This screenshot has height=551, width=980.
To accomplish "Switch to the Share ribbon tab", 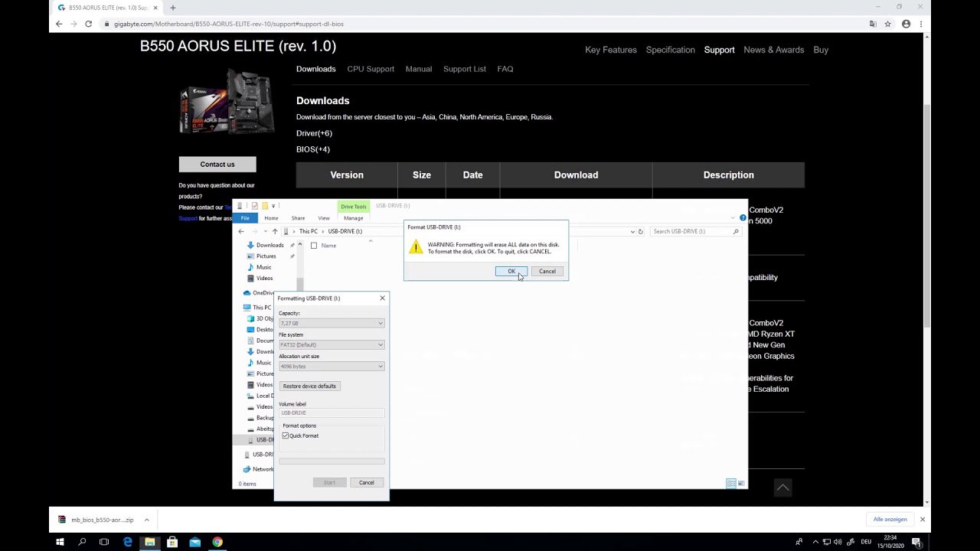I will click(x=298, y=218).
